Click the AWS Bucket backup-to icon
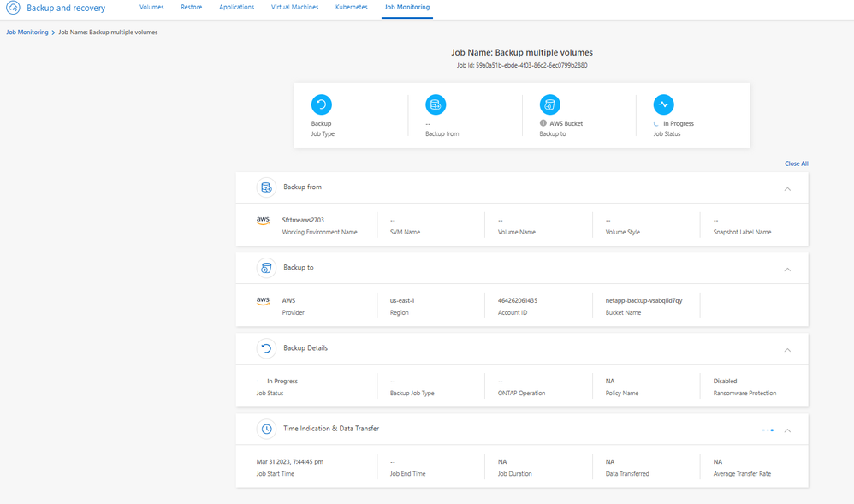Screen dimensions: 854x504 click(549, 104)
